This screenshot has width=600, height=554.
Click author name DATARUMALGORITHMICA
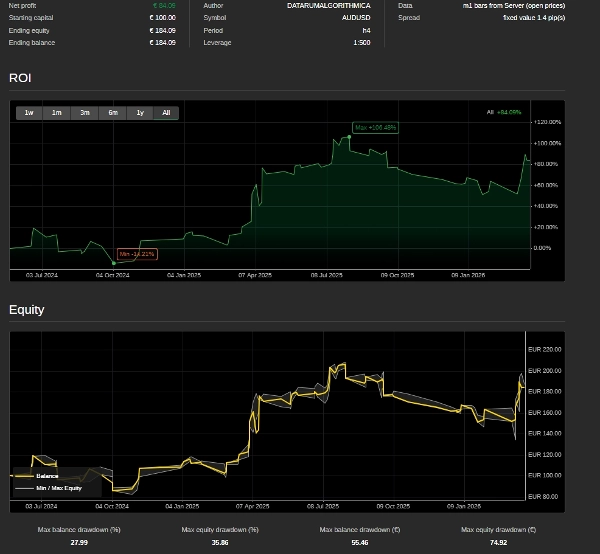pos(328,6)
